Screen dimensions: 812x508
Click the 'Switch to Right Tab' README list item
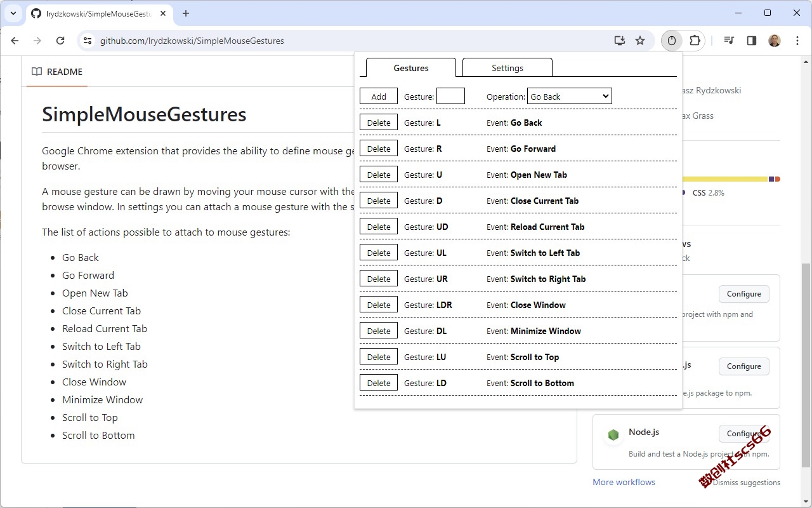tap(105, 364)
